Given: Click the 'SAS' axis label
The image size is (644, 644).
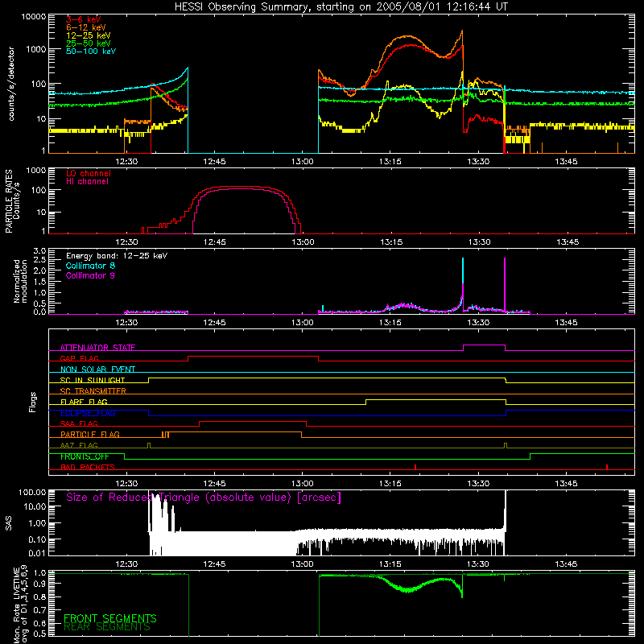Looking at the screenshot, I should [x=9, y=522].
